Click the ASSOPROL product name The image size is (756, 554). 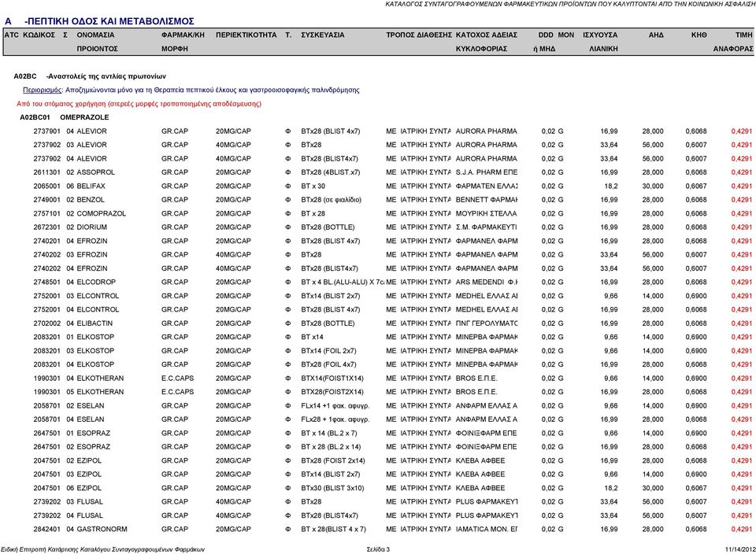coord(96,172)
